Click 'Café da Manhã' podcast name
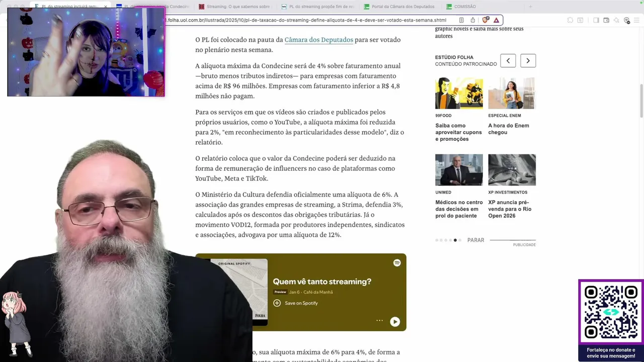Viewport: 644px width, 362px height. [x=318, y=292]
